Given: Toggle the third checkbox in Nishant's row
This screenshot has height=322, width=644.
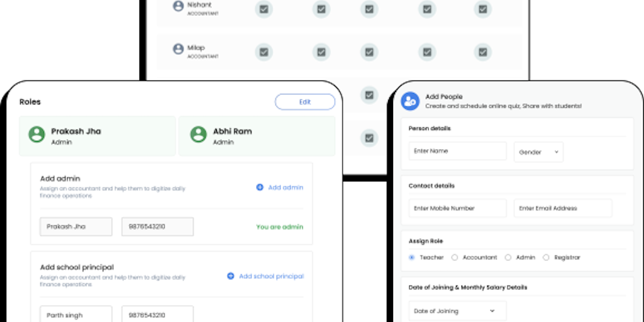Looking at the screenshot, I should click(x=369, y=9).
